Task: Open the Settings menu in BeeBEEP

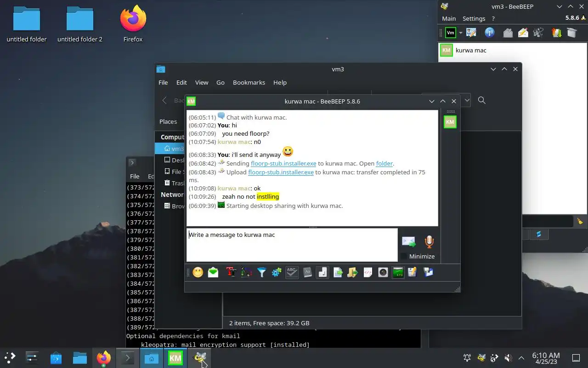Action: [x=474, y=18]
